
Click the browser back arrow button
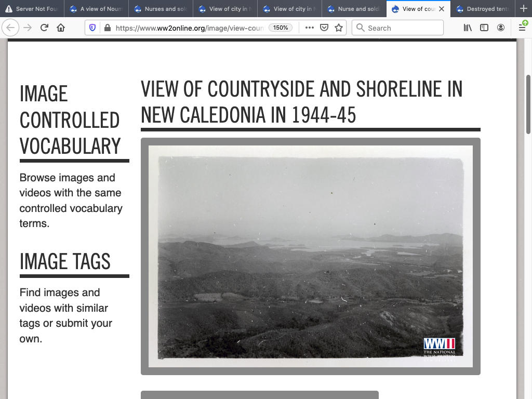pos(10,28)
